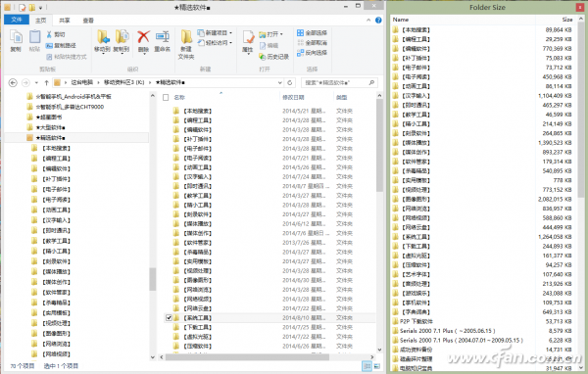Click the 复制 (Copy) ribbon icon

[16, 37]
